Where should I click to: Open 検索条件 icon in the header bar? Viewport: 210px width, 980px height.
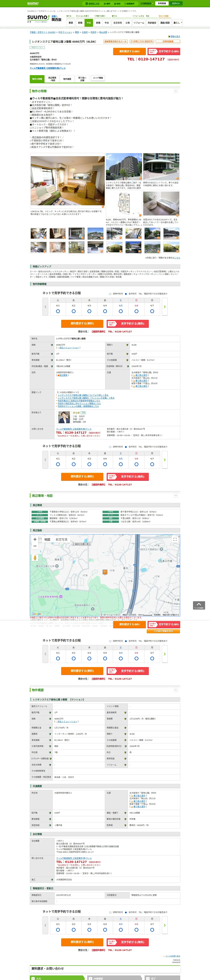[130, 3]
